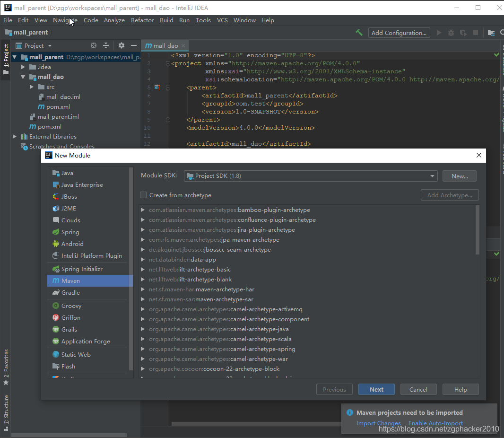Viewport: 504px width, 438px height.
Task: Click the Import Changes link
Action: (378, 423)
